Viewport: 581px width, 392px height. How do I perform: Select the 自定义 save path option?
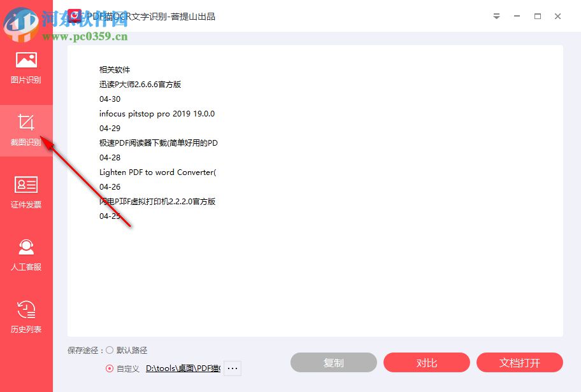click(x=110, y=368)
